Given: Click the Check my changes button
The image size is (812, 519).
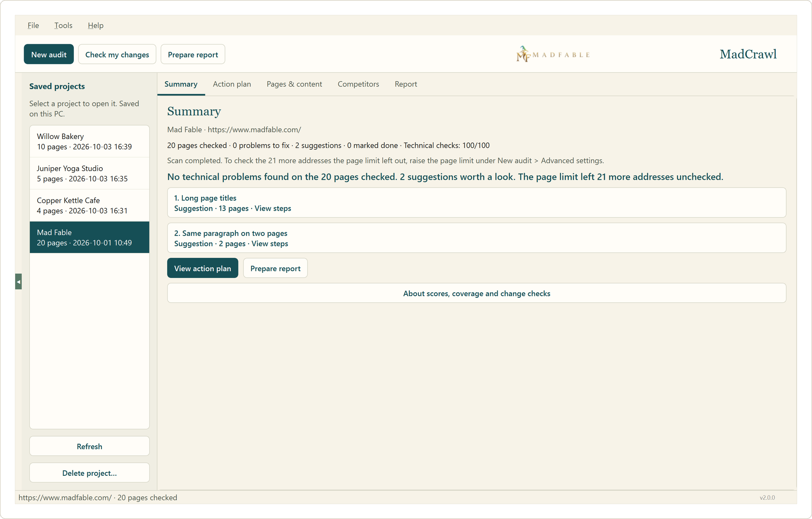Looking at the screenshot, I should (117, 54).
